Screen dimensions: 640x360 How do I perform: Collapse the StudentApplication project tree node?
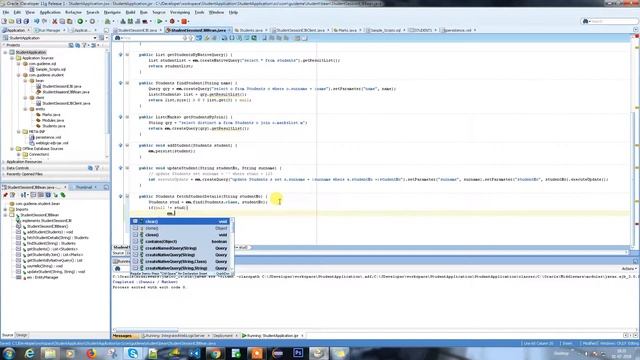coord(5,52)
